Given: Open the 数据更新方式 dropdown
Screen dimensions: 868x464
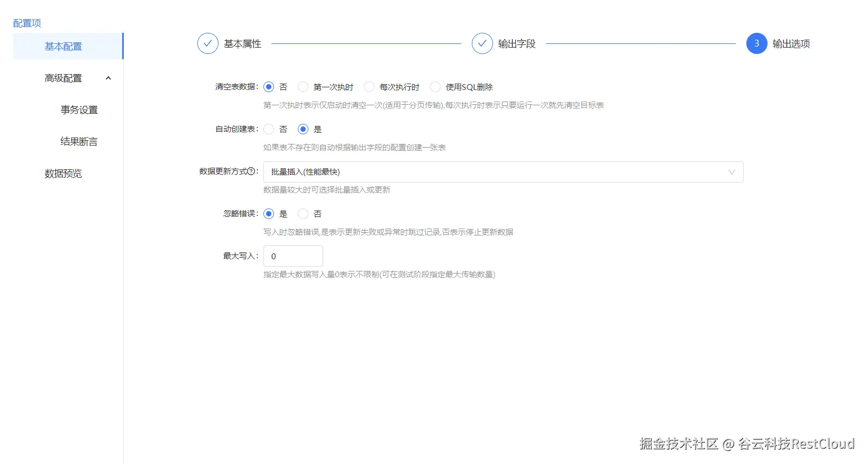Looking at the screenshot, I should point(504,172).
